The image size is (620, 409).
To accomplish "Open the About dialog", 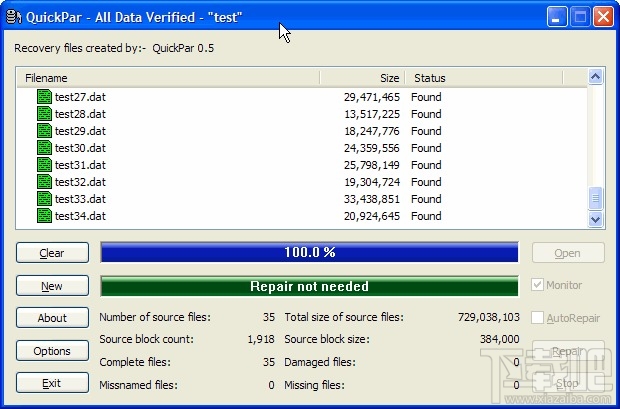I will click(x=52, y=318).
